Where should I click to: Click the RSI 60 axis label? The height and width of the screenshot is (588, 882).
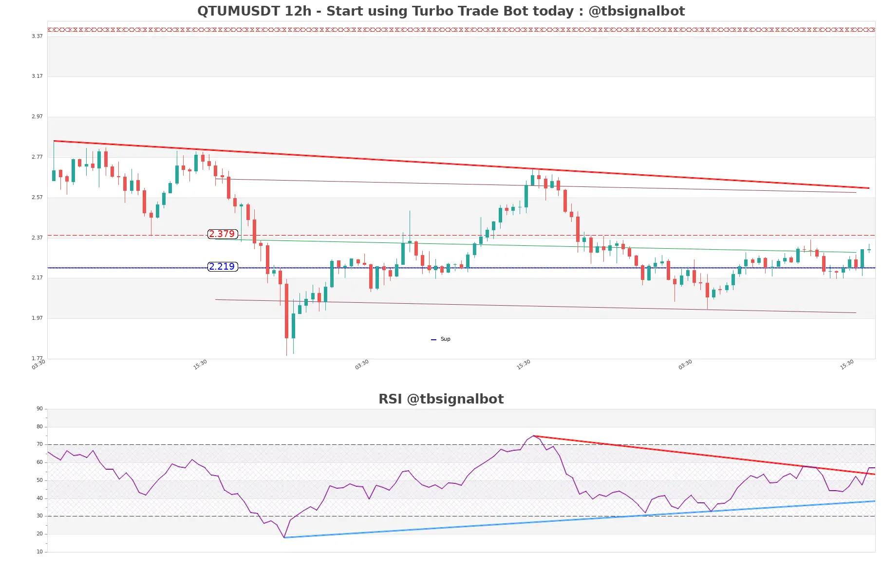[39, 462]
